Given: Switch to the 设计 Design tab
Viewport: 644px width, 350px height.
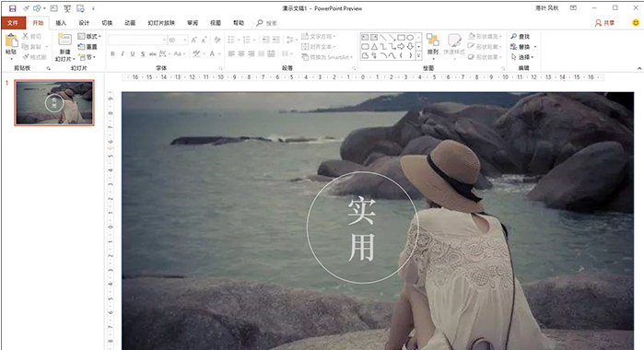Looking at the screenshot, I should [x=84, y=23].
